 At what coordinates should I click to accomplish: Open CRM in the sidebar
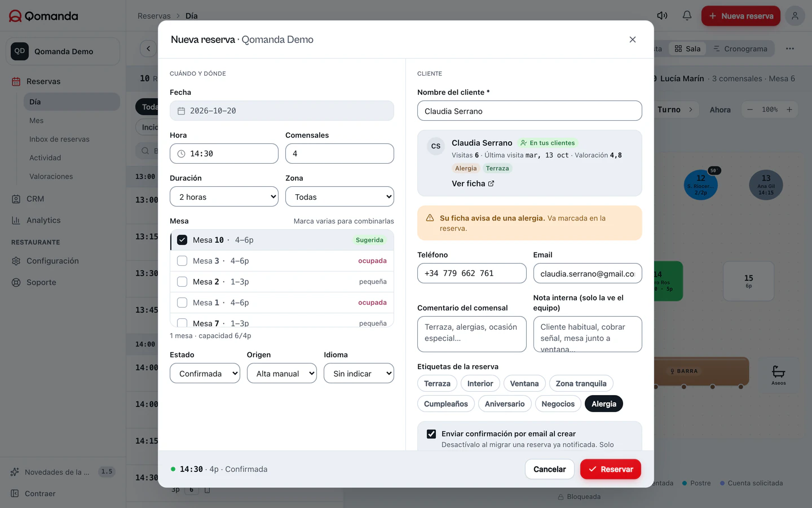35,199
